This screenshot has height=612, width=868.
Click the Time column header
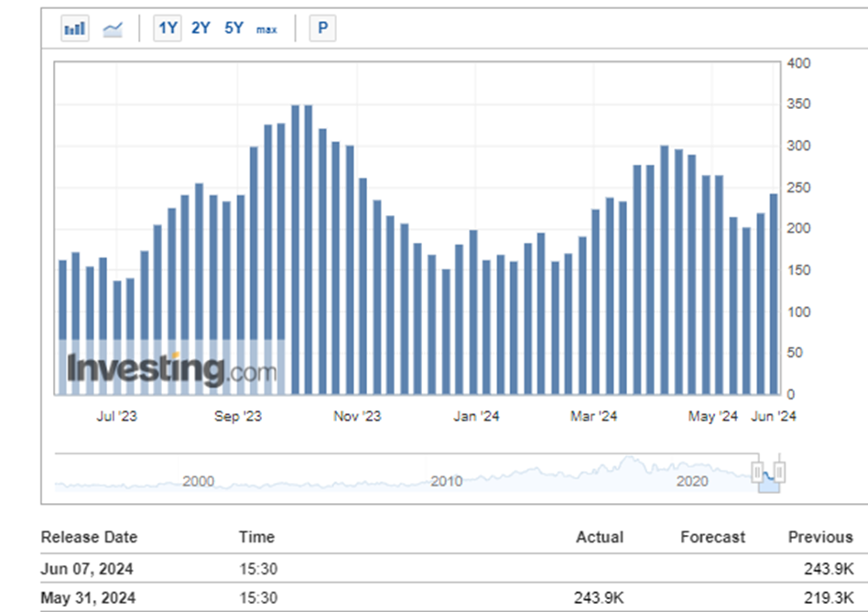[256, 537]
